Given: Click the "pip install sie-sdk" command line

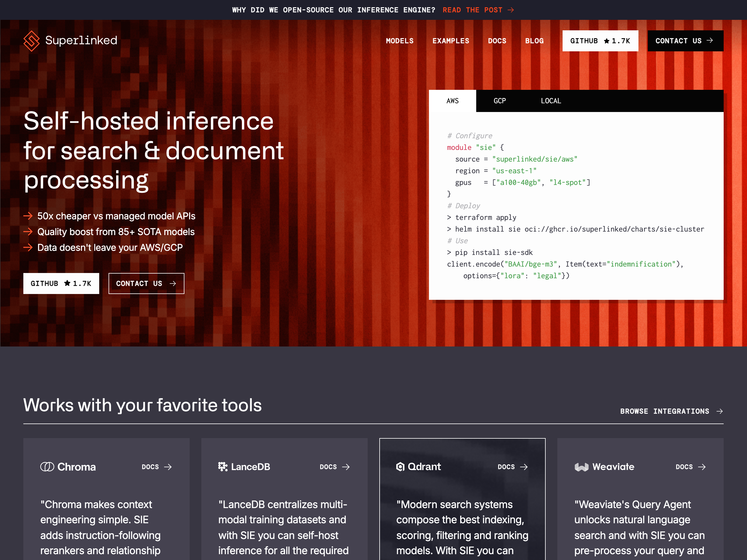Looking at the screenshot, I should pos(490,253).
